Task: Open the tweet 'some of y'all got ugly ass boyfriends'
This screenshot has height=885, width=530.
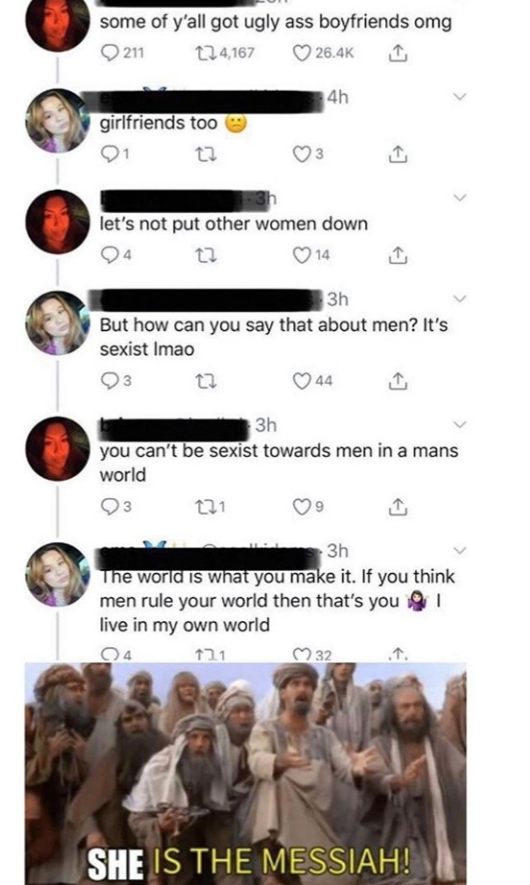Action: tap(276, 22)
